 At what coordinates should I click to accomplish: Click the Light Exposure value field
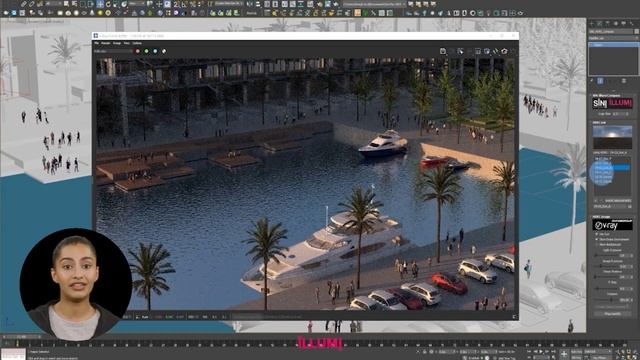point(625,256)
